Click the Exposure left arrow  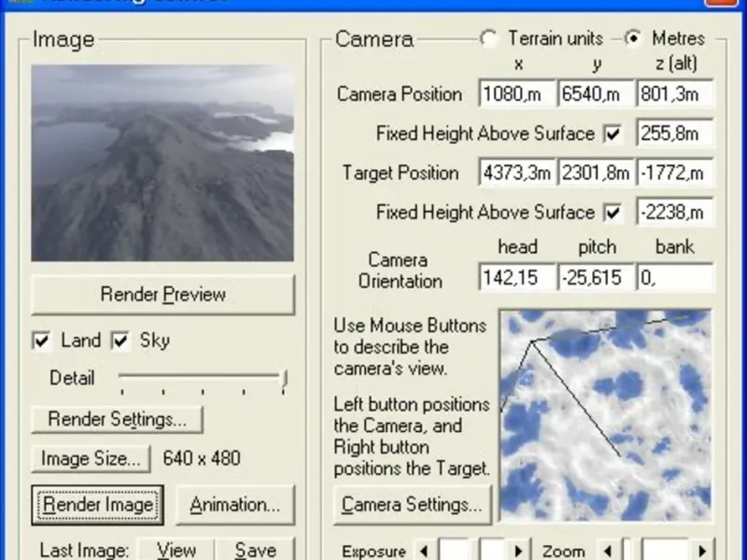tap(424, 551)
